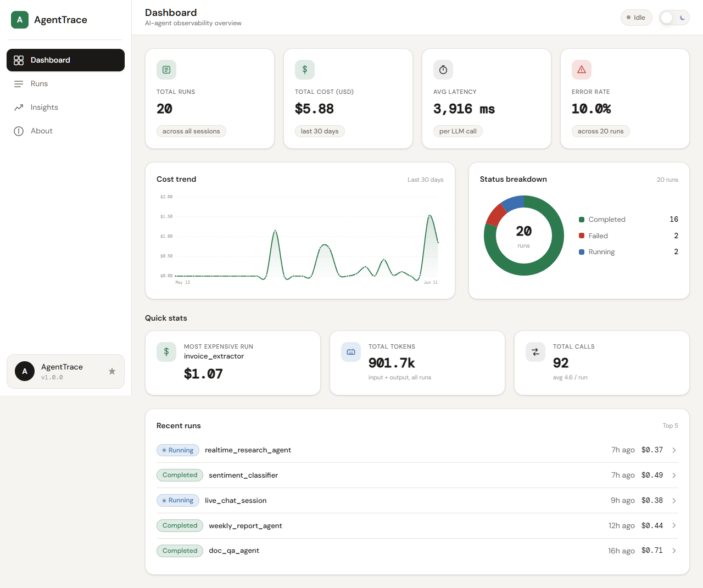Click the Dashboard grid icon
The width and height of the screenshot is (703, 588).
point(19,60)
